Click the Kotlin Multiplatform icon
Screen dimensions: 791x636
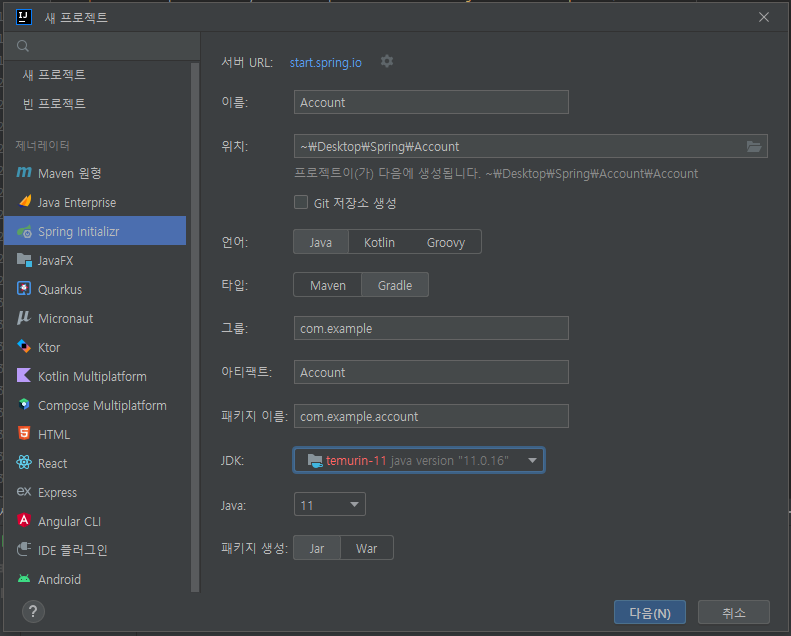24,375
